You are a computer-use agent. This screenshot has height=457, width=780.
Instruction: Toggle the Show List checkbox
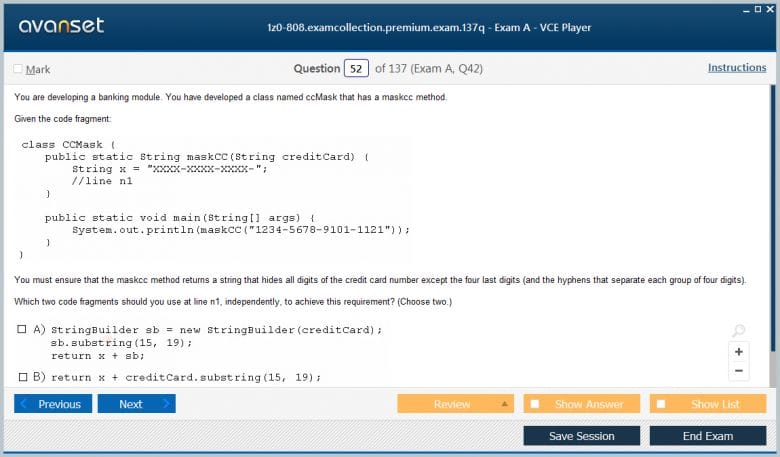click(661, 404)
